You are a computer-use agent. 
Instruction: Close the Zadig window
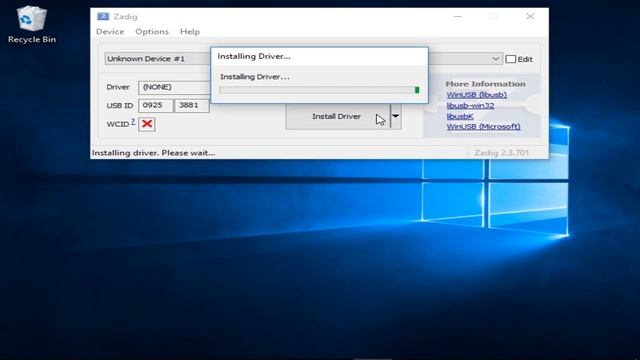pyautogui.click(x=530, y=16)
